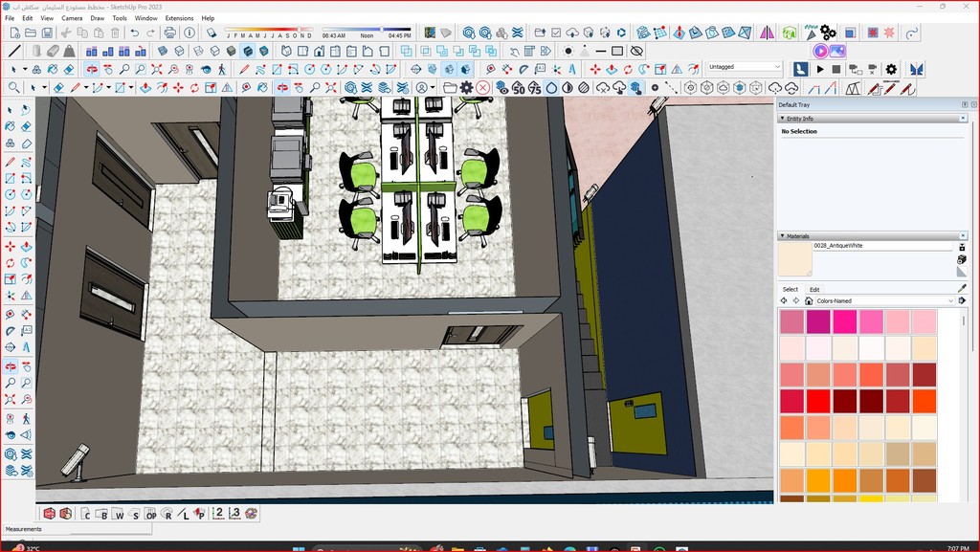Click the New file icon
Image resolution: width=980 pixels, height=552 pixels.
coord(13,33)
